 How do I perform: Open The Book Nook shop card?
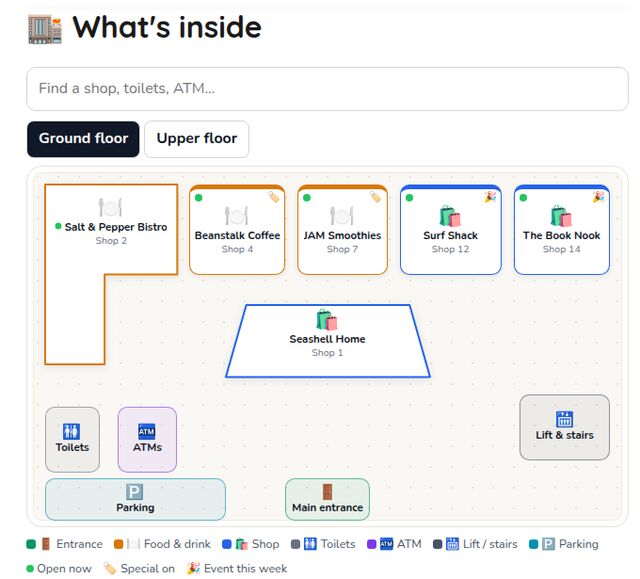click(562, 230)
